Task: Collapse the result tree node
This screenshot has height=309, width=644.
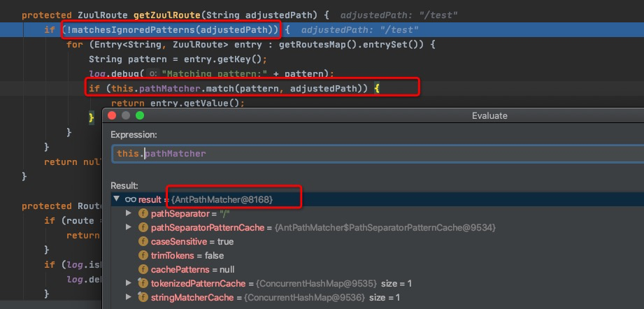Action: coord(117,200)
